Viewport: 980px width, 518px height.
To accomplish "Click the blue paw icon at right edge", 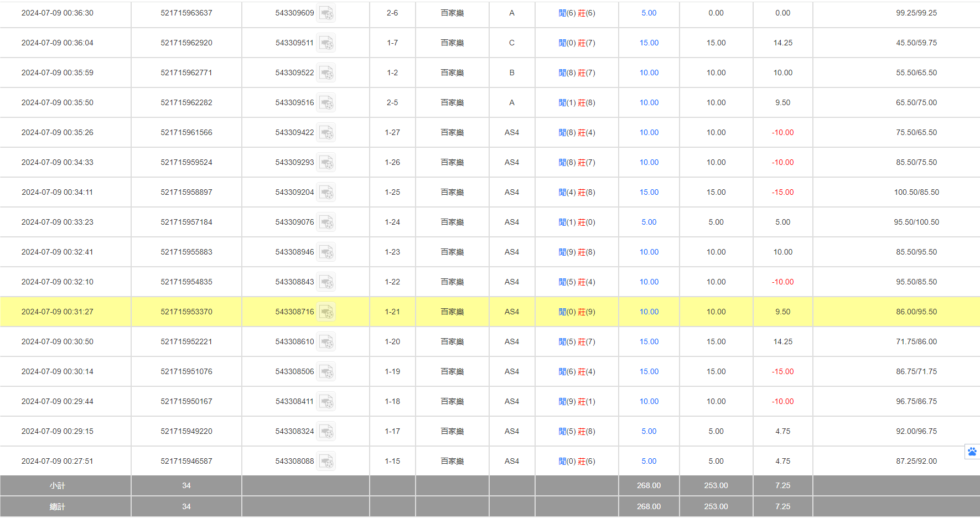I will pos(972,452).
